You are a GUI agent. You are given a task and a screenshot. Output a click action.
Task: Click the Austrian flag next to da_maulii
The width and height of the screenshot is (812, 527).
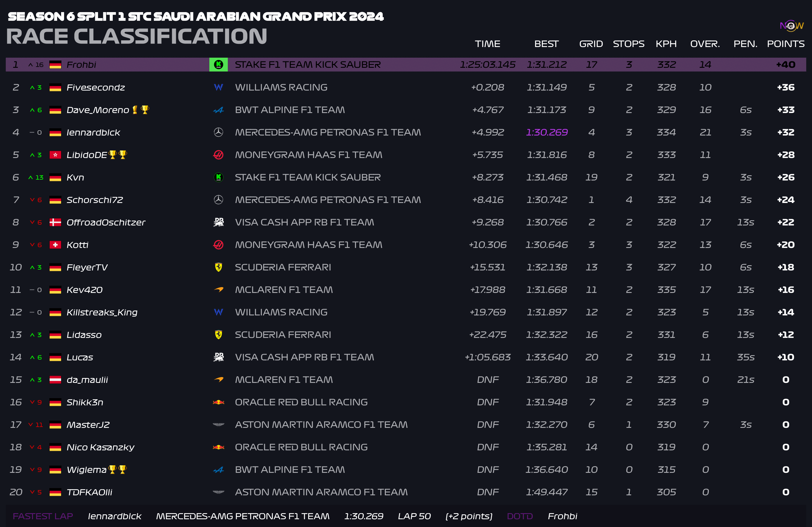click(55, 380)
